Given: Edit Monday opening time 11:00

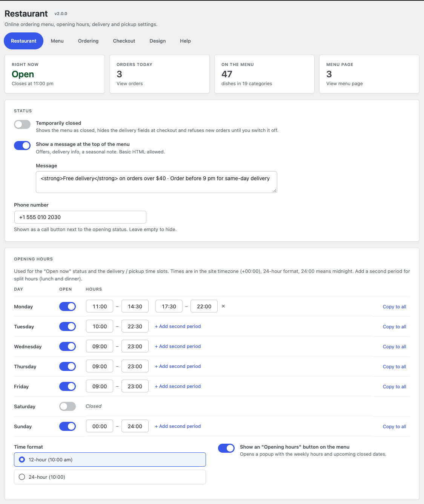Looking at the screenshot, I should coord(100,306).
